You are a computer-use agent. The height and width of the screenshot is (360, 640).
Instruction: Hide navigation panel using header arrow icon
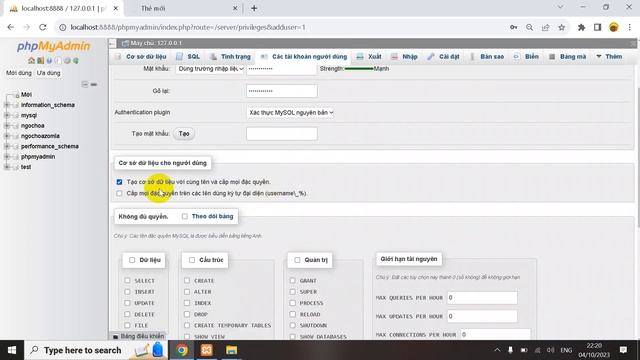[112, 43]
